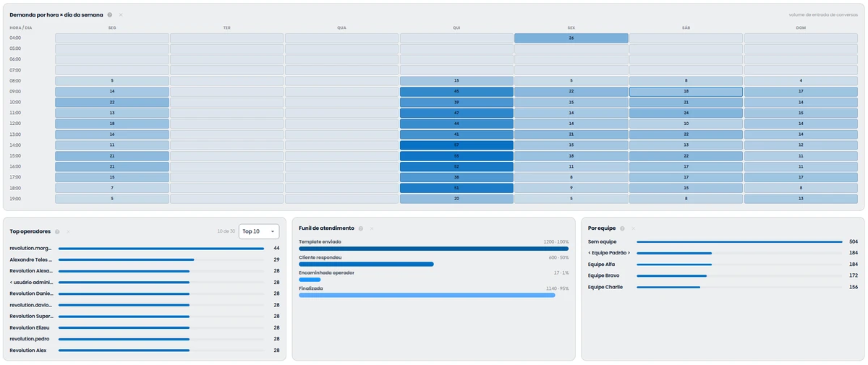Select the outlined SÁB 09:00 cell showing 18
The width and height of the screenshot is (868, 365).
(686, 92)
